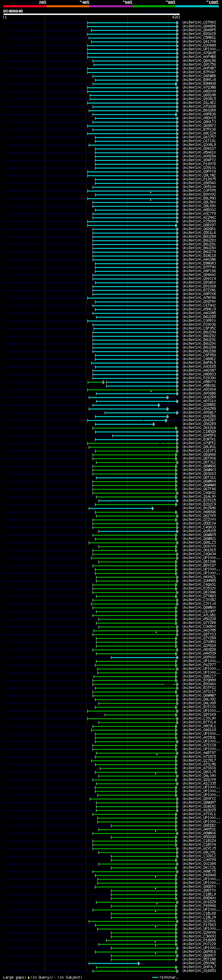Select hit label UniRef100_P19976

199,164
